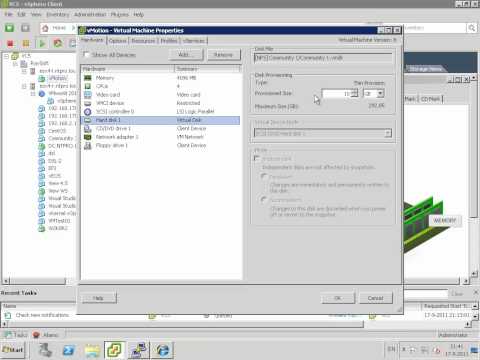Select the CD/DVD drive 1 icon
The height and width of the screenshot is (360, 480).
pyautogui.click(x=88, y=128)
